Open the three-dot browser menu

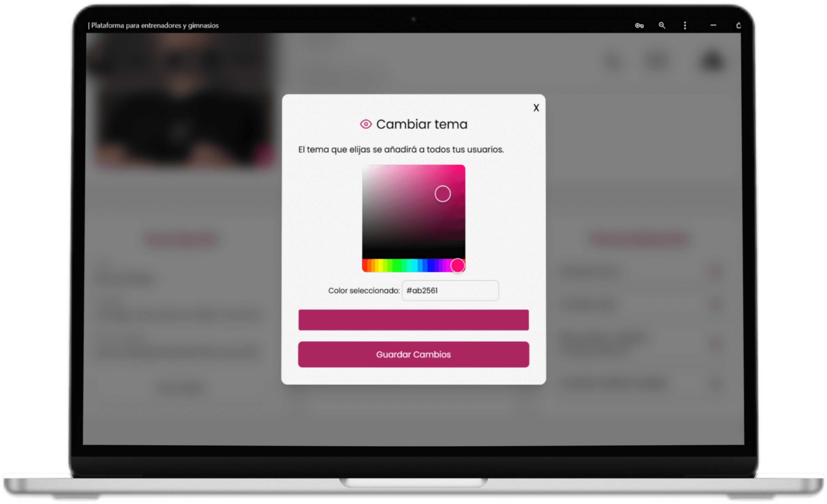(x=685, y=25)
